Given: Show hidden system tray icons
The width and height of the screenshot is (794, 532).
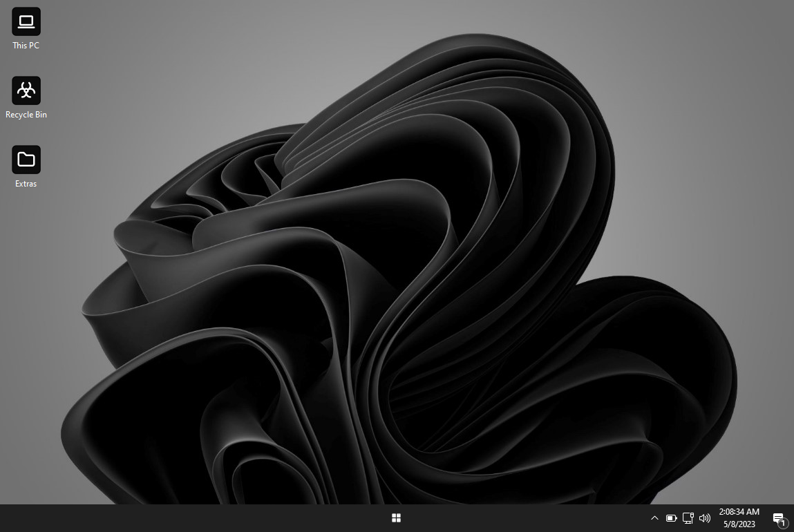Looking at the screenshot, I should coord(654,517).
